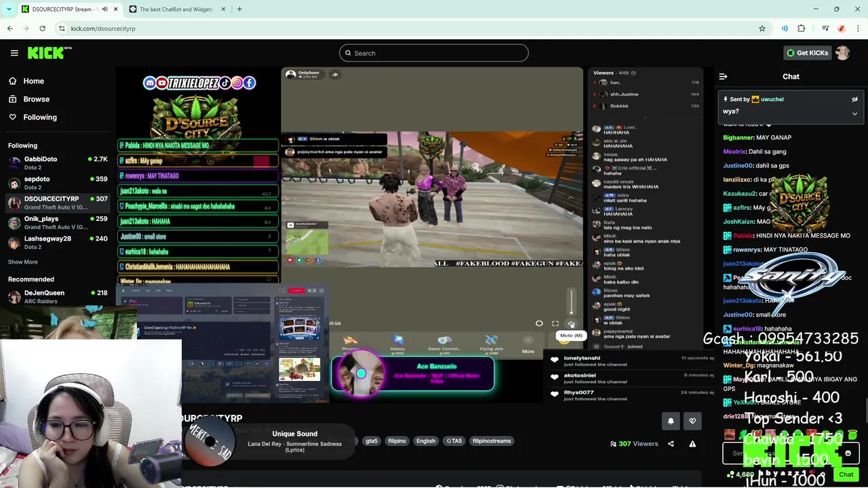Image resolution: width=868 pixels, height=488 pixels.
Task: Select the gta5 tag
Action: (372, 441)
